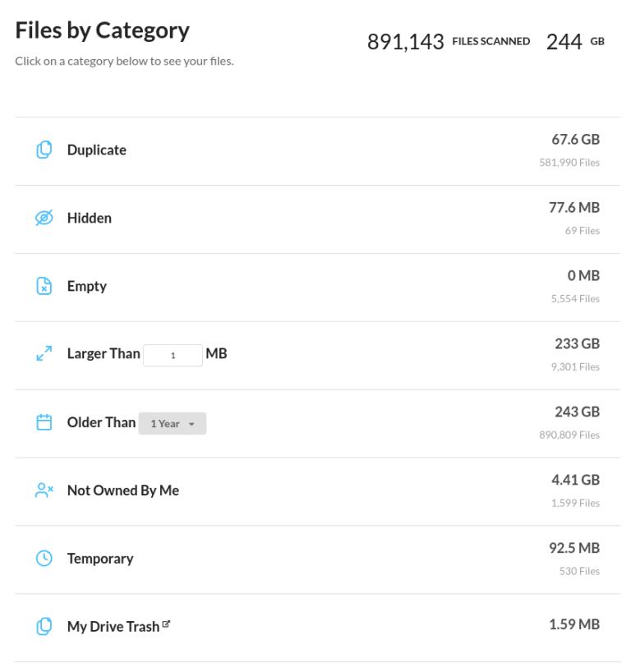Screen dimensions: 631x672
Task: Click the 67.6 GB Duplicate size value
Action: pos(575,140)
